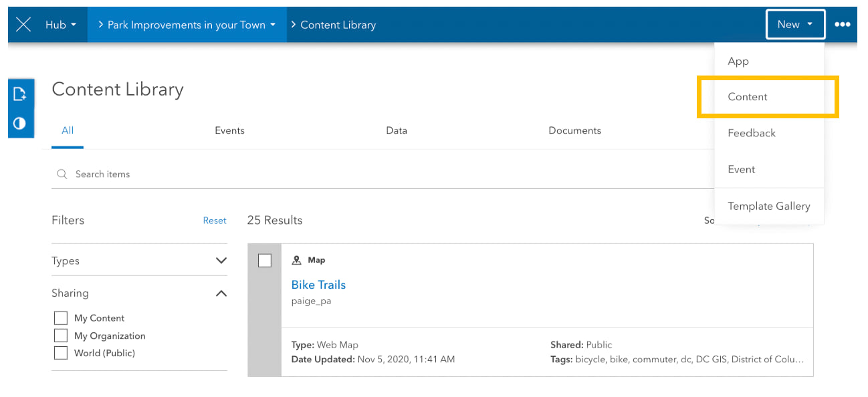Image resolution: width=868 pixels, height=397 pixels.
Task: Click the Reset filters link
Action: 215,221
